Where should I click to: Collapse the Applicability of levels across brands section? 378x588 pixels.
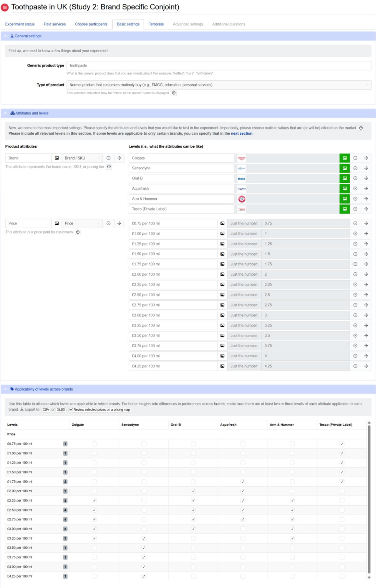point(5,389)
